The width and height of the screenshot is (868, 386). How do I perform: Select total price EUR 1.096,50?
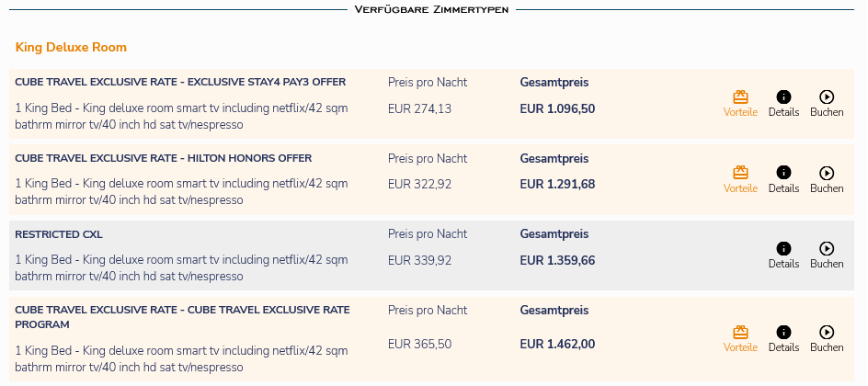[x=557, y=109]
